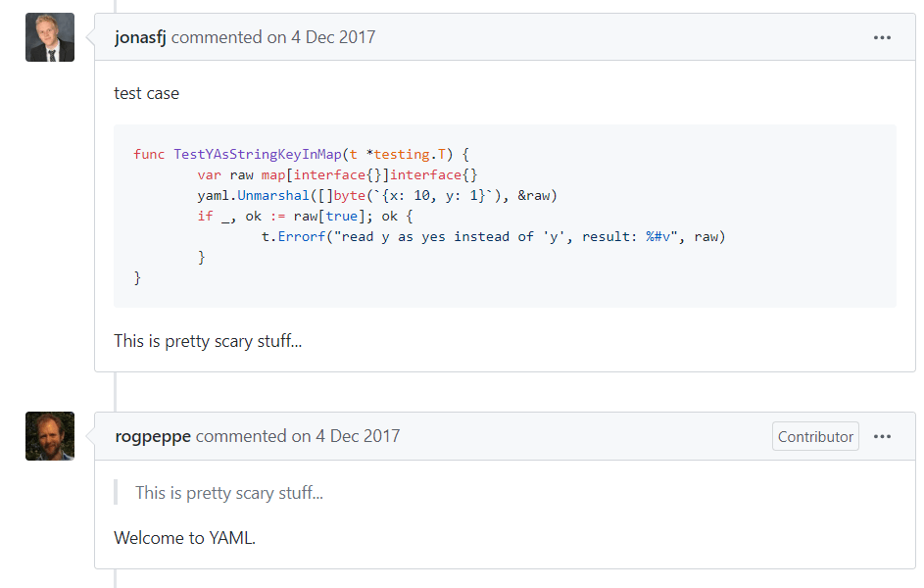The image size is (924, 588).
Task: Click the "Welcome to YAML." reply text
Action: point(184,537)
